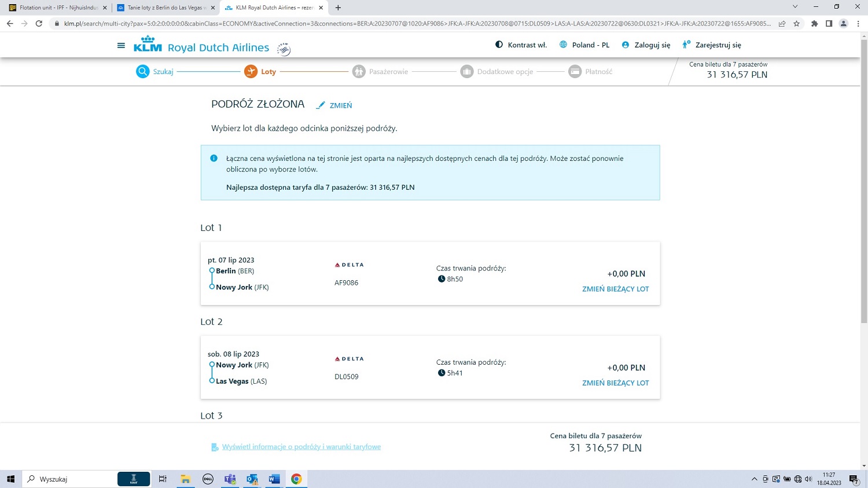Viewport: 868px width, 488px height.
Task: Open the Poland - PL language selector
Action: pos(584,45)
